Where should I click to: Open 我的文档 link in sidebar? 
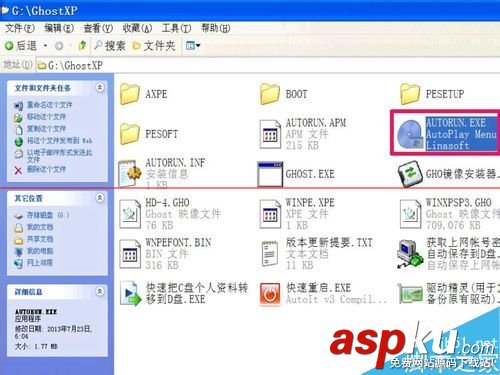point(40,227)
